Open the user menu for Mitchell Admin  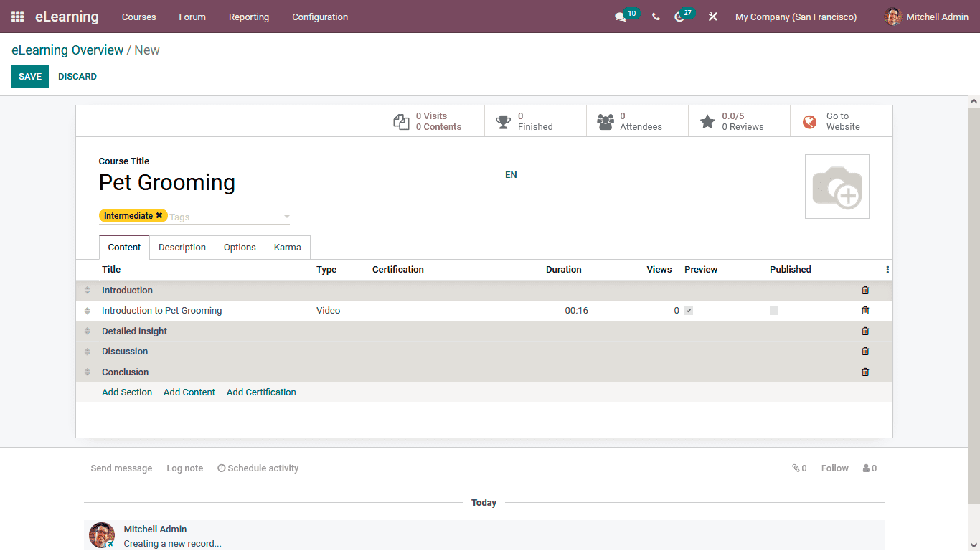tap(925, 17)
